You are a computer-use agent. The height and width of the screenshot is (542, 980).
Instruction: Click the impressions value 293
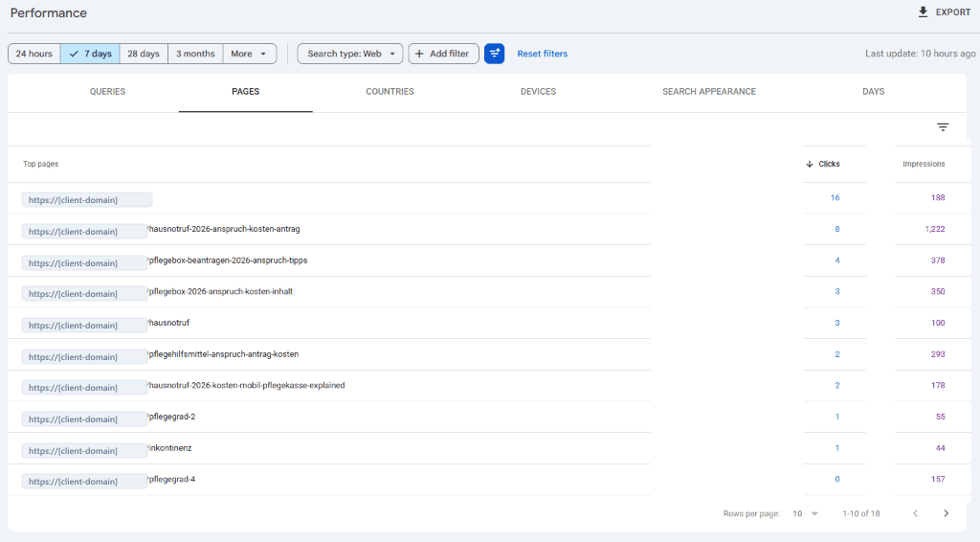[938, 353]
